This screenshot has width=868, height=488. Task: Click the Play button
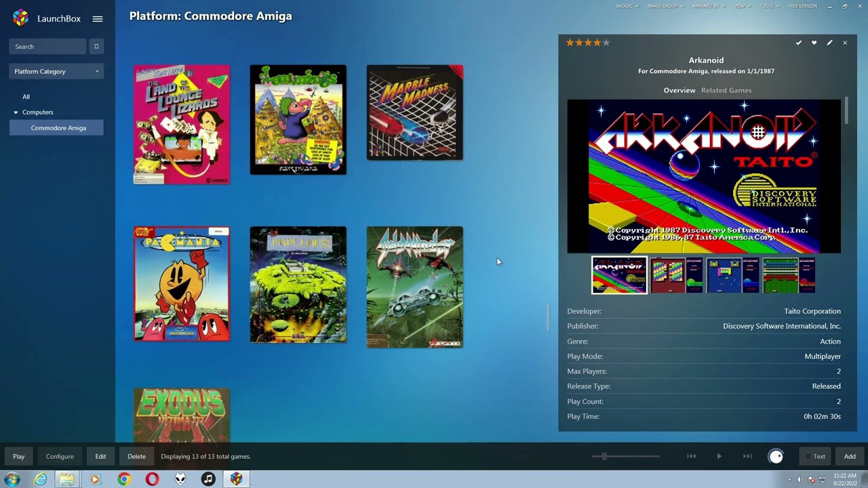(x=19, y=456)
